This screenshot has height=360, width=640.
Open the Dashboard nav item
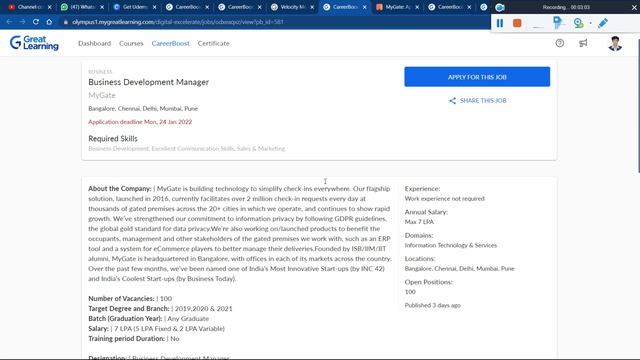point(94,43)
